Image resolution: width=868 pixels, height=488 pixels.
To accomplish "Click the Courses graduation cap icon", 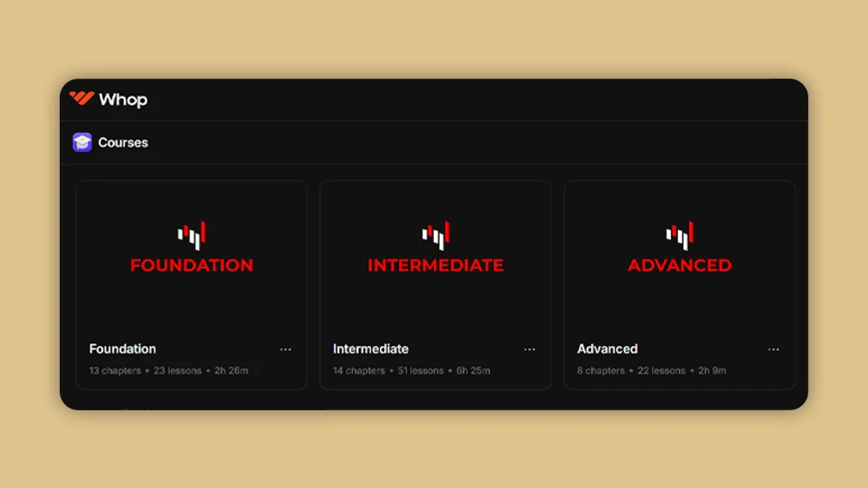I will pos(82,142).
